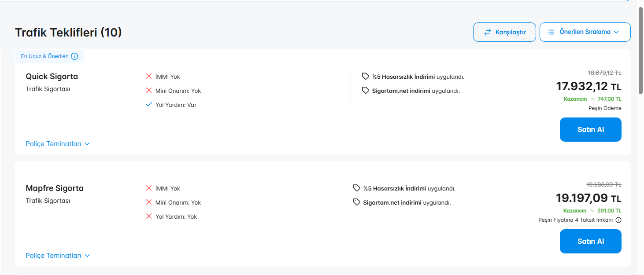Screen dimensions: 644x275
Task: Click the Mapfre Sigorta company name
Action: (x=55, y=188)
